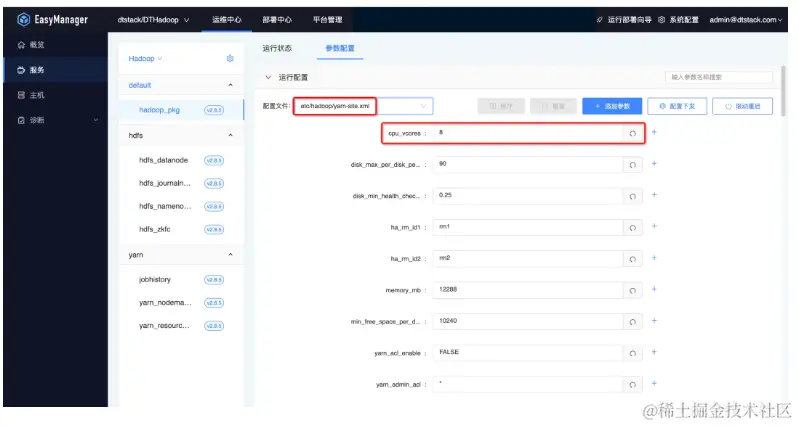Expand the 诊断 sidebar submenu arrow
This screenshot has height=426, width=798.
point(96,120)
